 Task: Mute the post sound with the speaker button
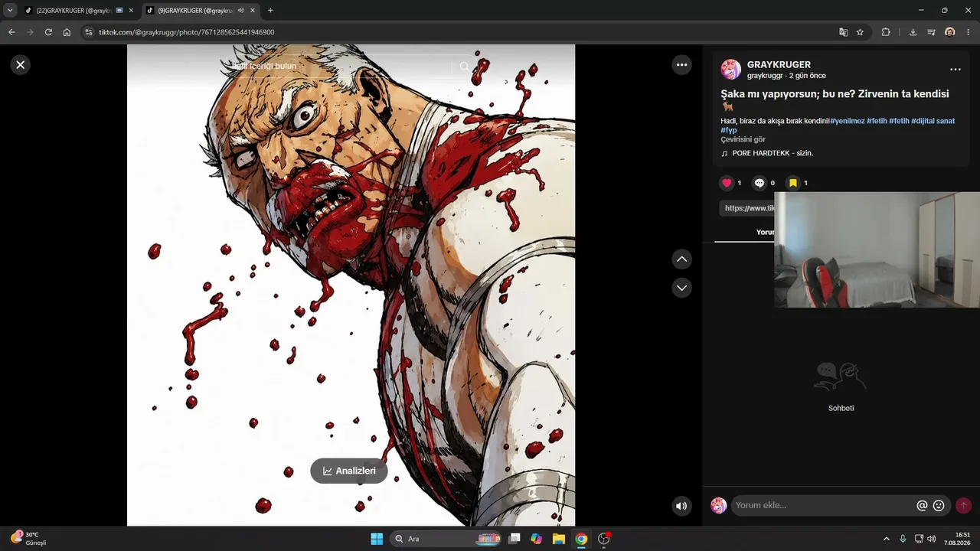pyautogui.click(x=681, y=506)
